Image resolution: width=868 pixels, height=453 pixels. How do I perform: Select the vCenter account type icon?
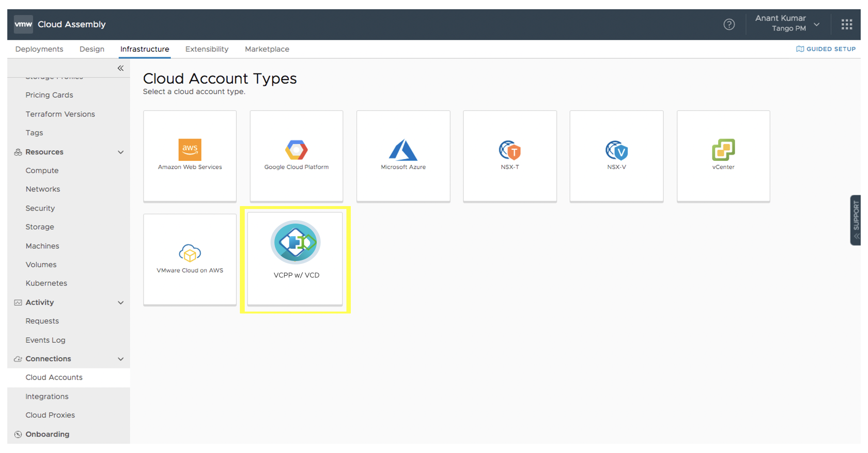(x=723, y=150)
